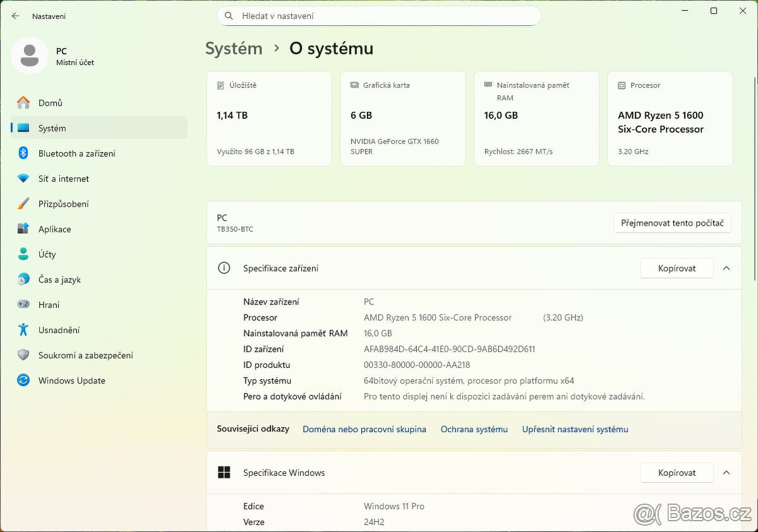Go to the Systém breadcrumb
The image size is (758, 532).
234,48
